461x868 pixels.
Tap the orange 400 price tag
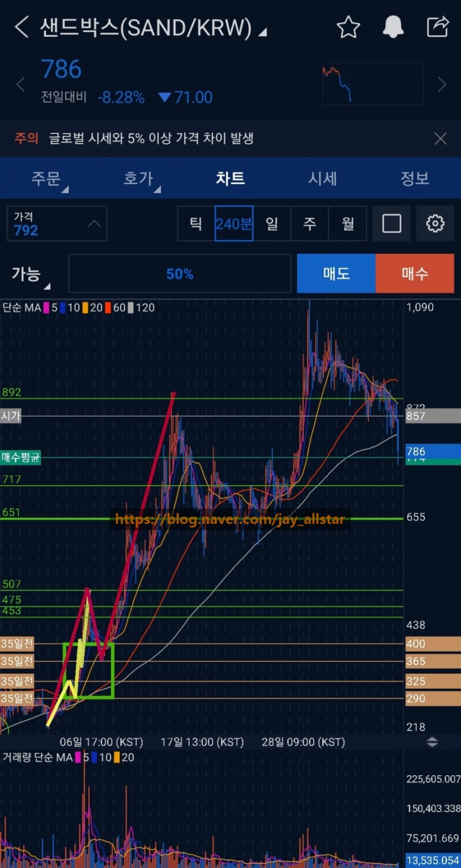[x=433, y=644]
